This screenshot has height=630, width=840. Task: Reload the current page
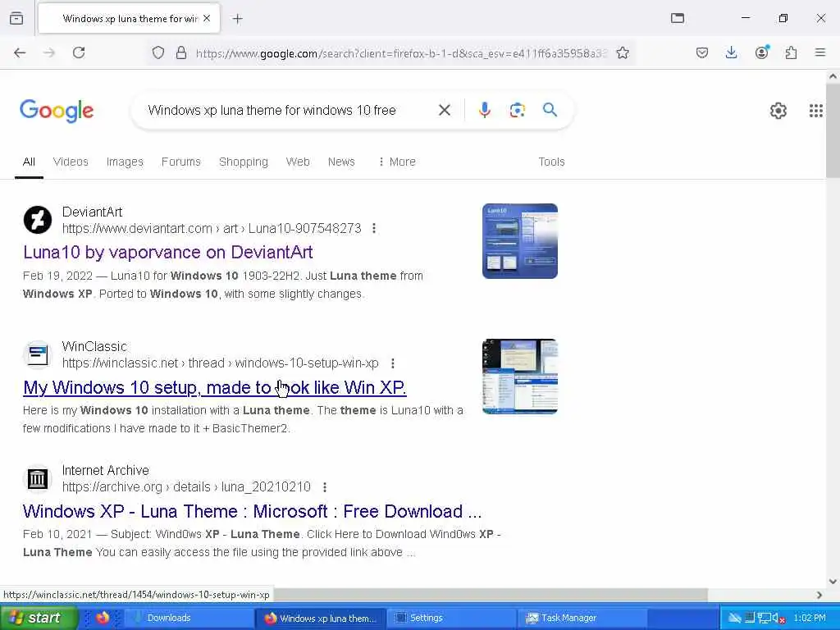(x=79, y=52)
